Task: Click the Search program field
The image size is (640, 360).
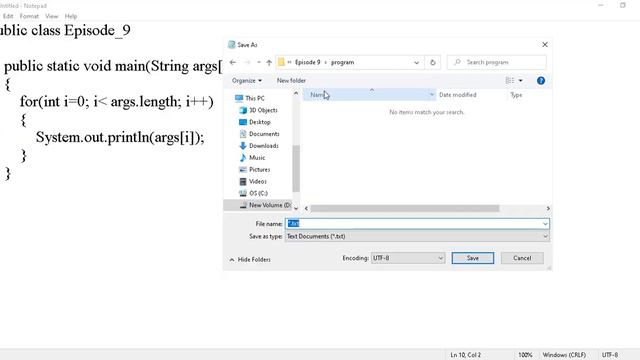Action: point(497,62)
